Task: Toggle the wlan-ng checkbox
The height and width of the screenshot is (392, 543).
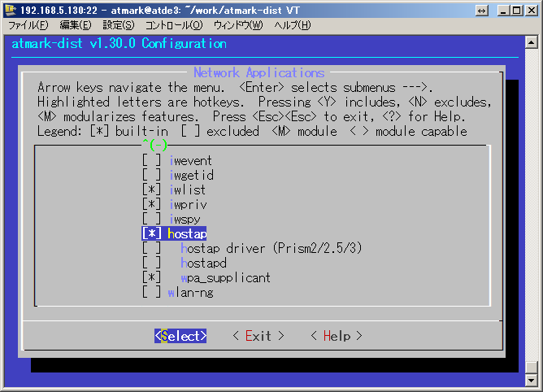Action: pos(151,292)
